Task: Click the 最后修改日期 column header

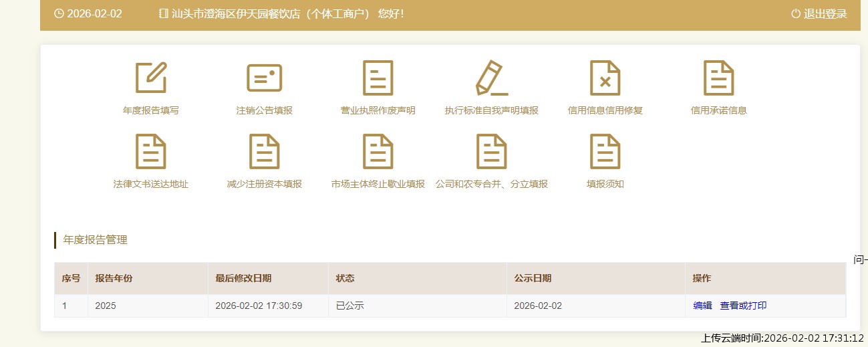Action: point(243,278)
